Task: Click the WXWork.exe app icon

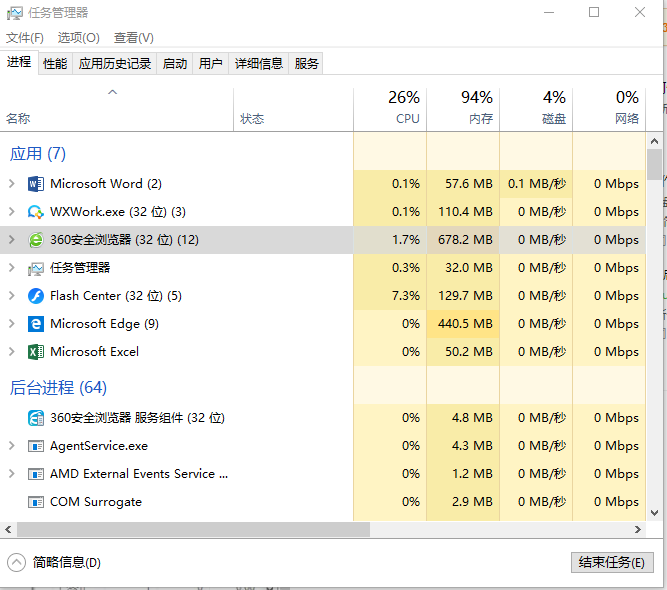Action: [36, 212]
